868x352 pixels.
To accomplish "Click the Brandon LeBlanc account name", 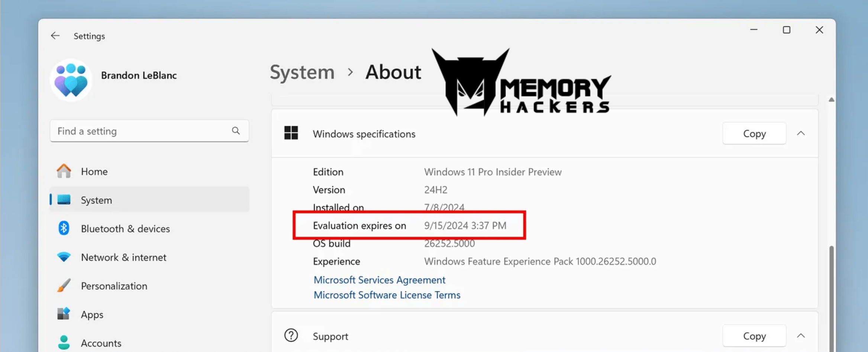I will pyautogui.click(x=139, y=76).
